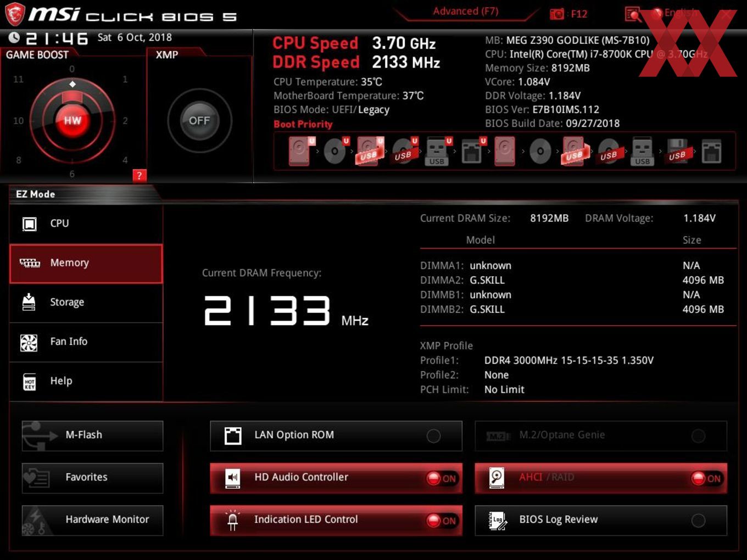Click BIOS Ver E7B10IMS.112 text
Viewport: 747px width, 560px height.
coord(542,110)
